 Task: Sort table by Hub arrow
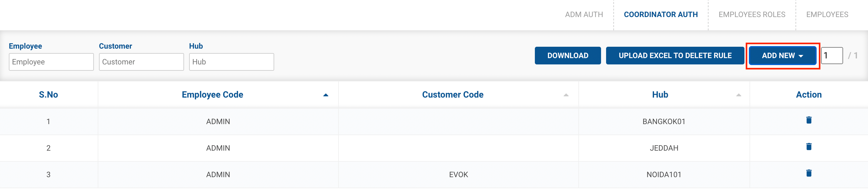coord(738,95)
